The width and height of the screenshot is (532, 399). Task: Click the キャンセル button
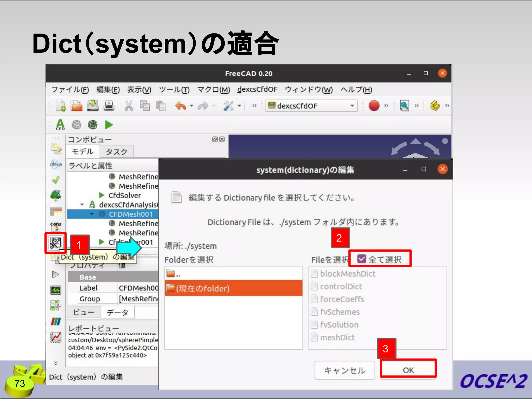[345, 370]
